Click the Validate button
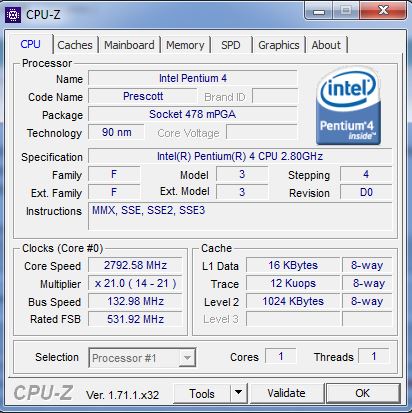 click(x=287, y=393)
